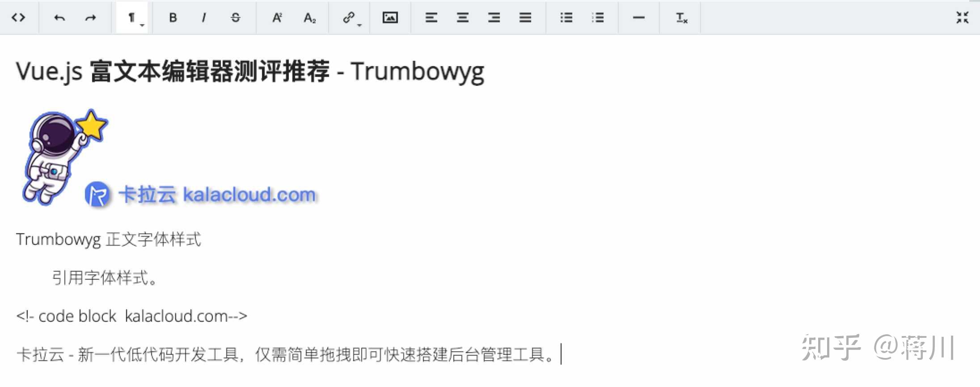Click the blockquote text '引用字体样式。'
The image size is (980, 387).
click(x=106, y=278)
